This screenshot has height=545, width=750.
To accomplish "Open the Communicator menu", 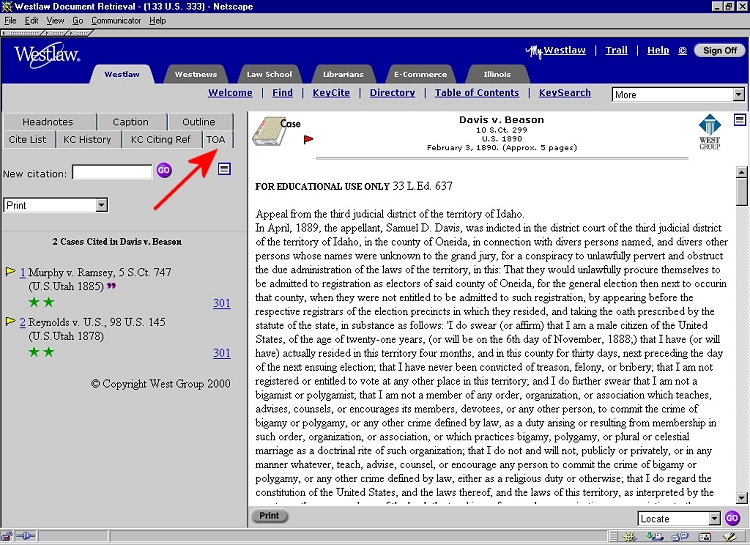I will click(116, 21).
